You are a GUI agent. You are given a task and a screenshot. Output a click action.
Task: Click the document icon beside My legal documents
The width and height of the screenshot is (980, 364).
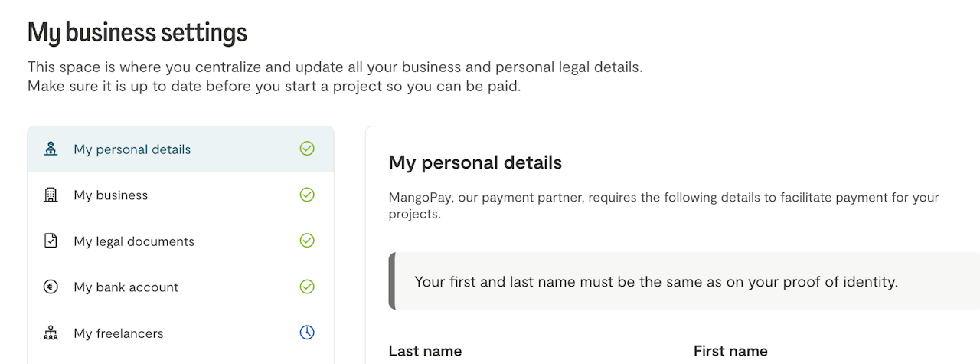[x=51, y=241]
